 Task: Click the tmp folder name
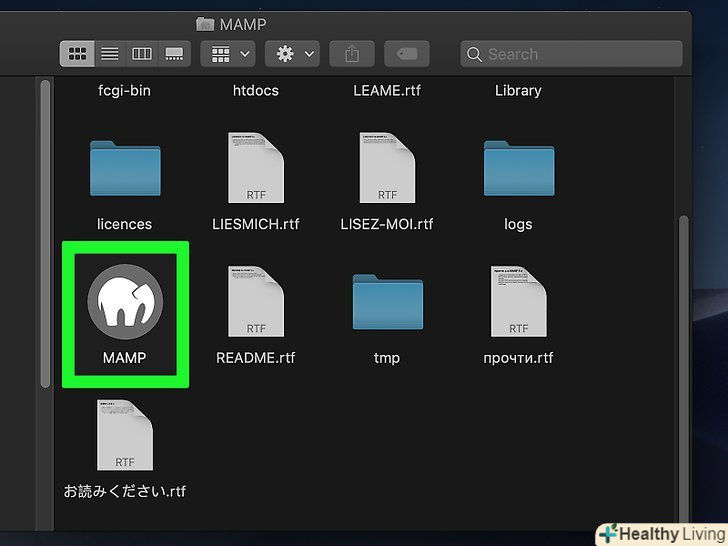pos(387,358)
